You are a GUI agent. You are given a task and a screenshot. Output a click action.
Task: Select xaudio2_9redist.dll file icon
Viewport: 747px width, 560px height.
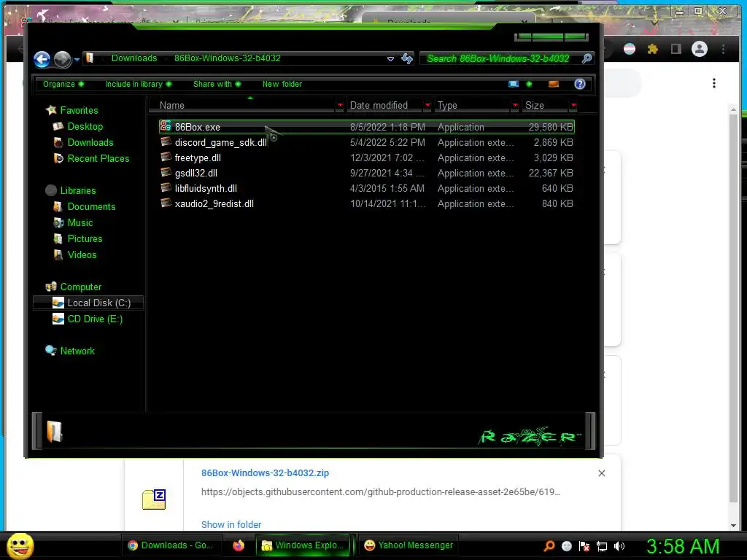coord(166,203)
